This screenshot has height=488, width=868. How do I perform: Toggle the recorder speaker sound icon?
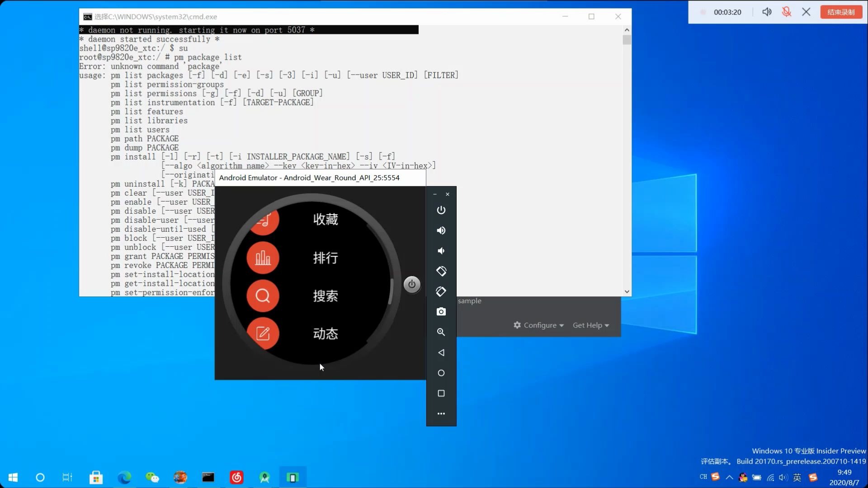tap(767, 12)
